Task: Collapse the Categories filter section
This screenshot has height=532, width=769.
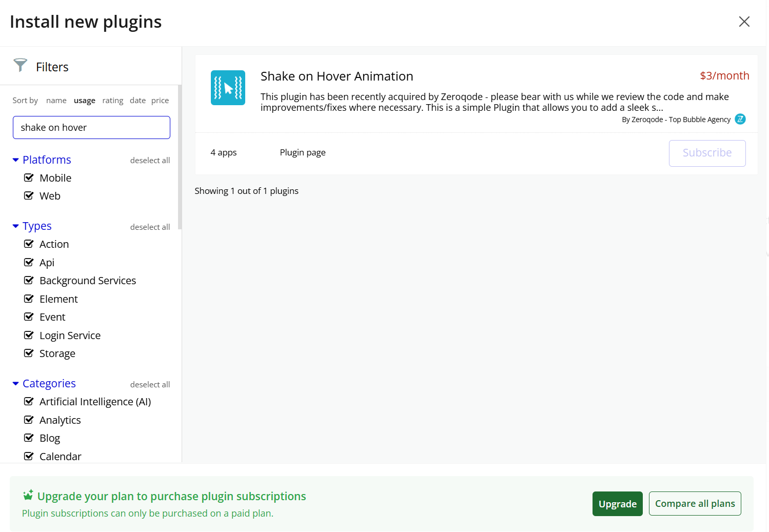Action: [x=16, y=384]
